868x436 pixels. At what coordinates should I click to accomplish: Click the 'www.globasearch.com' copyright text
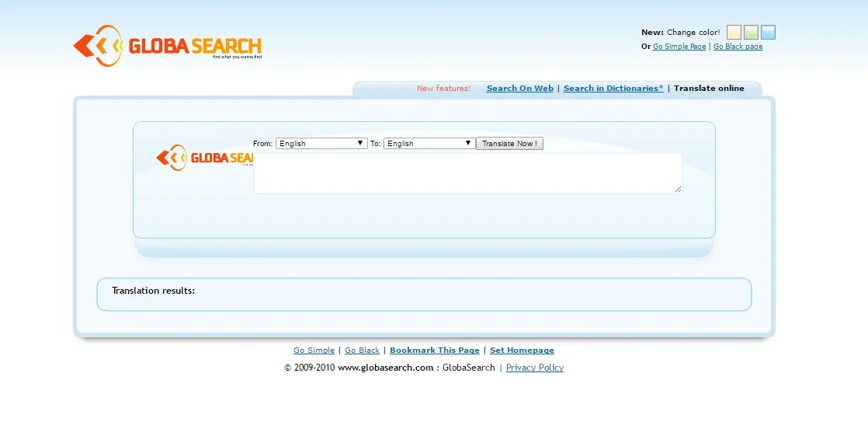pos(385,368)
